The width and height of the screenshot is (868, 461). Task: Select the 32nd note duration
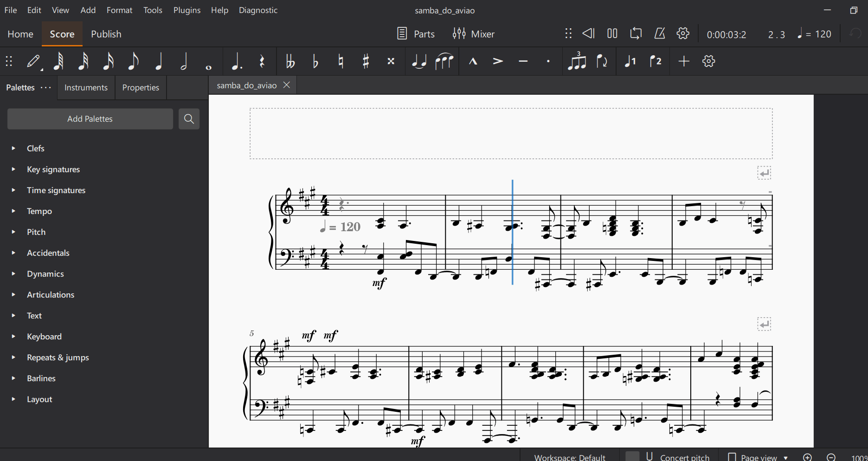tap(83, 61)
